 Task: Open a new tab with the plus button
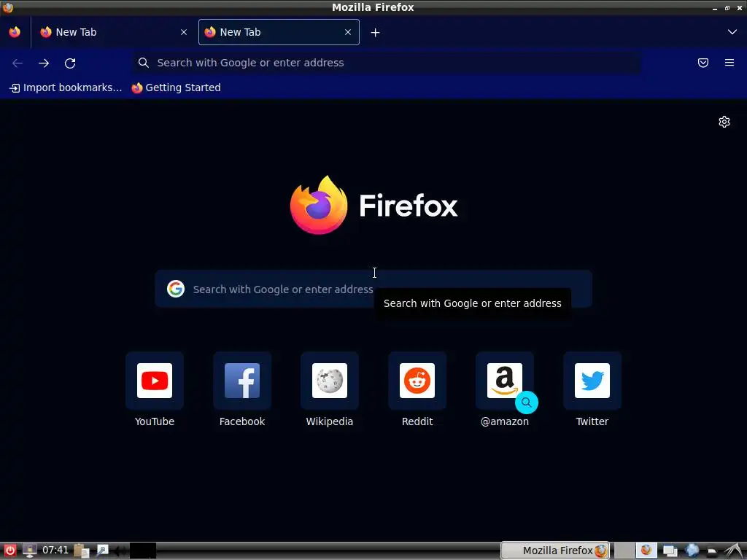pos(376,32)
